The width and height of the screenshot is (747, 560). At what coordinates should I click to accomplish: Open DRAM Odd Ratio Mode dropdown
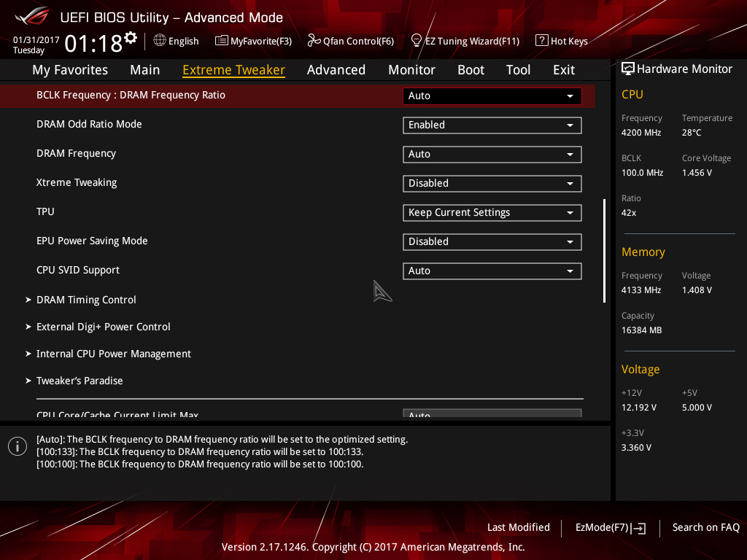click(x=492, y=125)
